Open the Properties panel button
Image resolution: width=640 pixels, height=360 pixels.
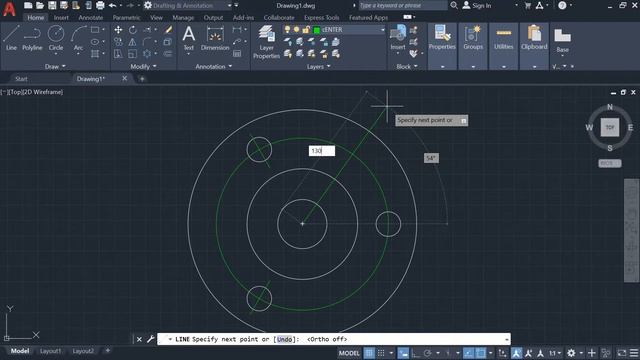[442, 38]
